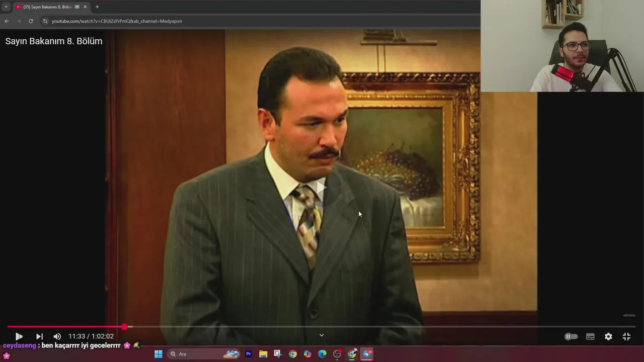Click the taskbar search box Ara
This screenshot has width=644, height=362.
[x=204, y=354]
